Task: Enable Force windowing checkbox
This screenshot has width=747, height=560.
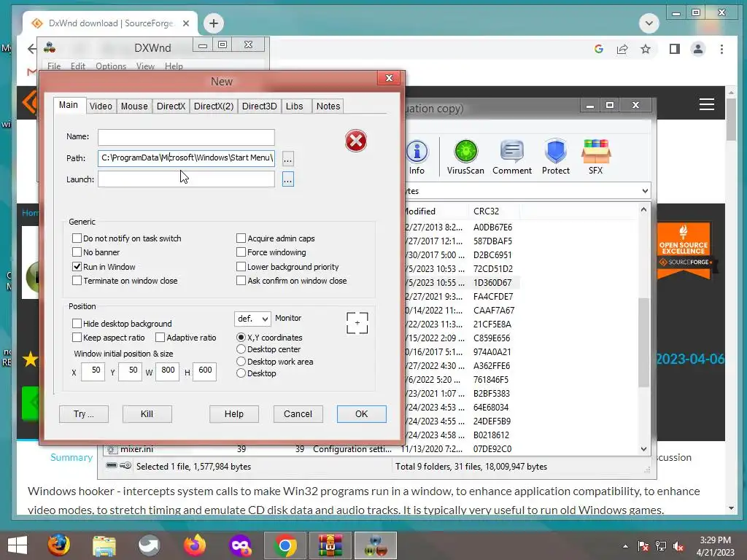Action: 241,252
